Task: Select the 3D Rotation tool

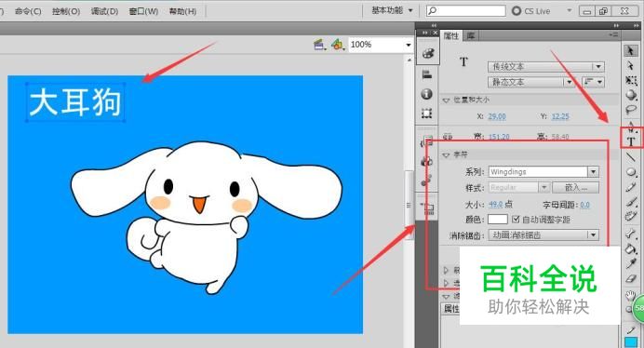Action: click(x=631, y=95)
